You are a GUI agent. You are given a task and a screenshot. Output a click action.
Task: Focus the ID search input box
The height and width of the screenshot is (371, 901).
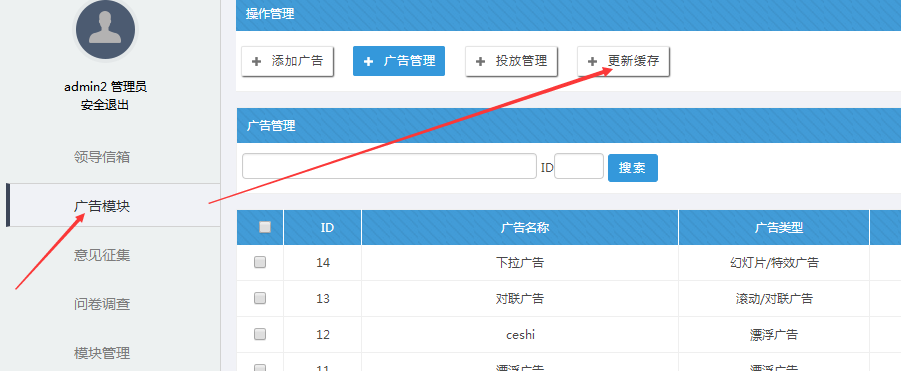579,166
